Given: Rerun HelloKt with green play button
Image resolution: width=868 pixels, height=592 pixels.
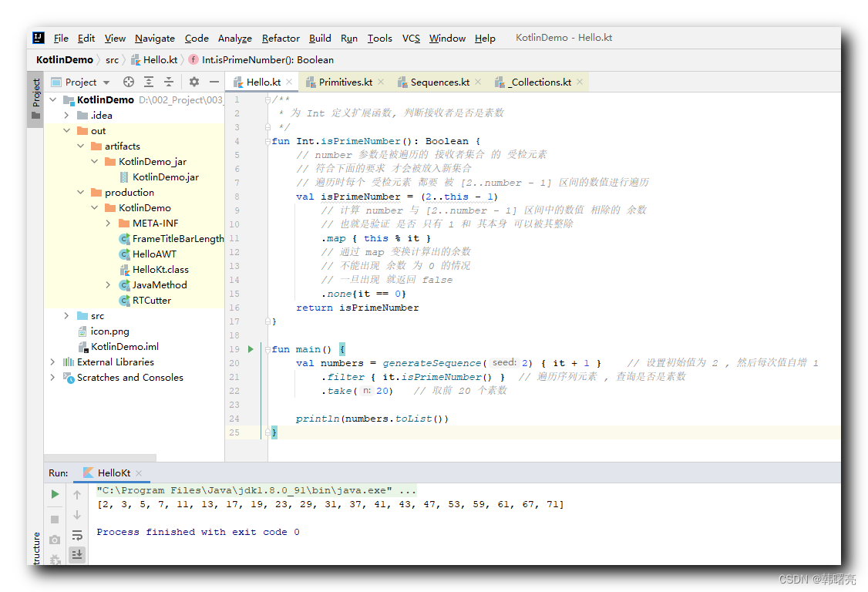Looking at the screenshot, I should 55,494.
